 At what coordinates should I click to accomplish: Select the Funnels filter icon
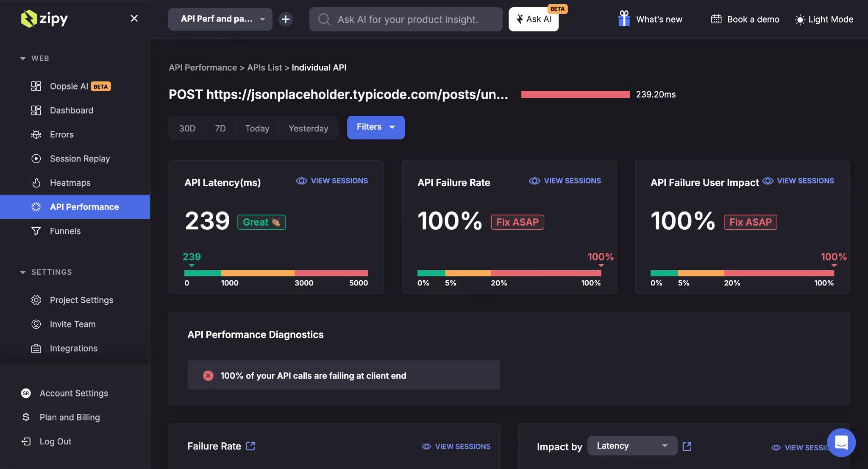coord(36,231)
